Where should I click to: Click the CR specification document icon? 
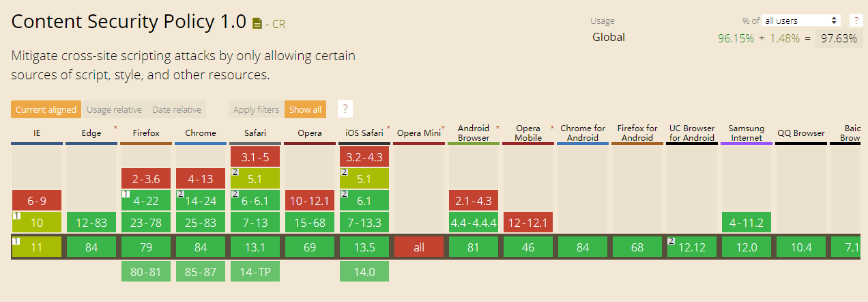[257, 24]
